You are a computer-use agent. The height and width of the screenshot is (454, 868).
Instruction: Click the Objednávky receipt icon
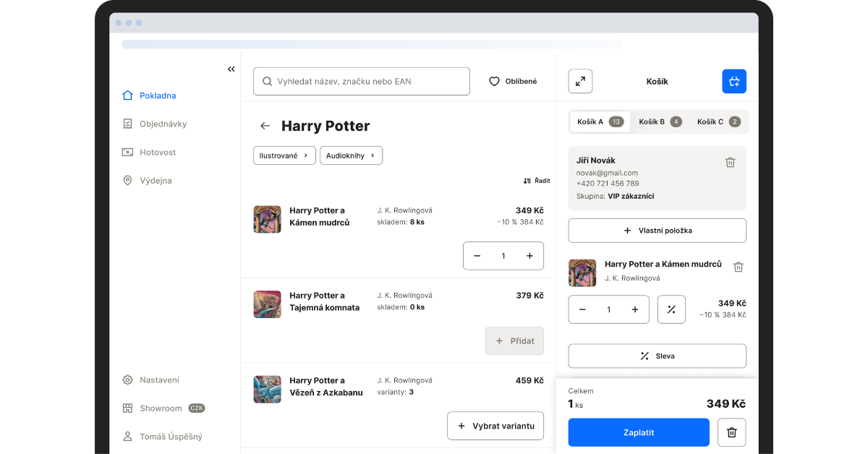(128, 124)
